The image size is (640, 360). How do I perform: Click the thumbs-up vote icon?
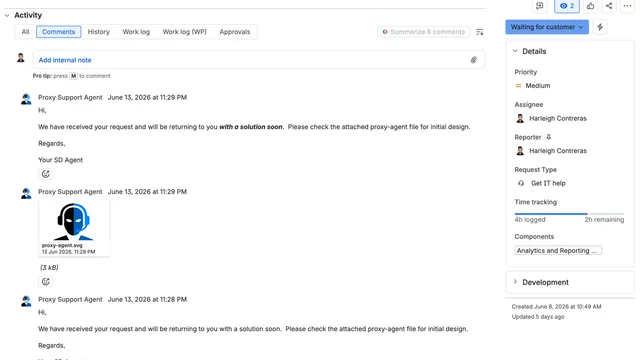tap(590, 6)
